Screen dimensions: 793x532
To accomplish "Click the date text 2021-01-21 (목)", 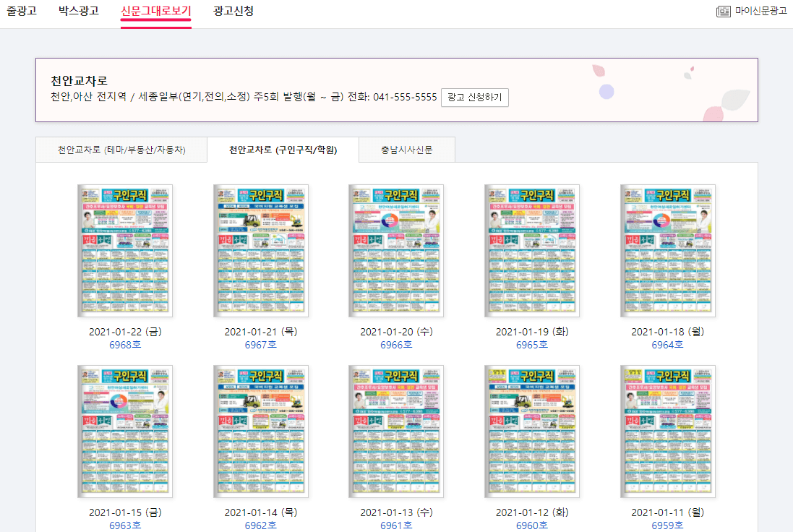I will [260, 332].
